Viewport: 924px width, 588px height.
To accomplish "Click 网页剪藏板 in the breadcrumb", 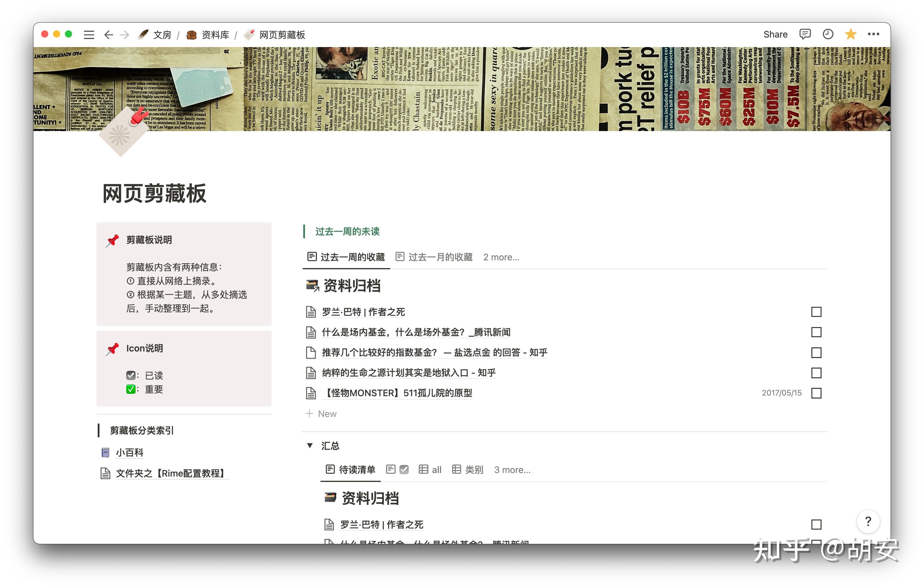I will click(282, 35).
